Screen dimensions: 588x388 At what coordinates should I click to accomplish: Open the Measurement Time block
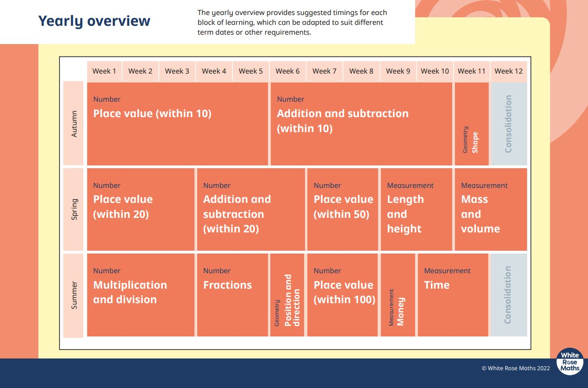(453, 295)
